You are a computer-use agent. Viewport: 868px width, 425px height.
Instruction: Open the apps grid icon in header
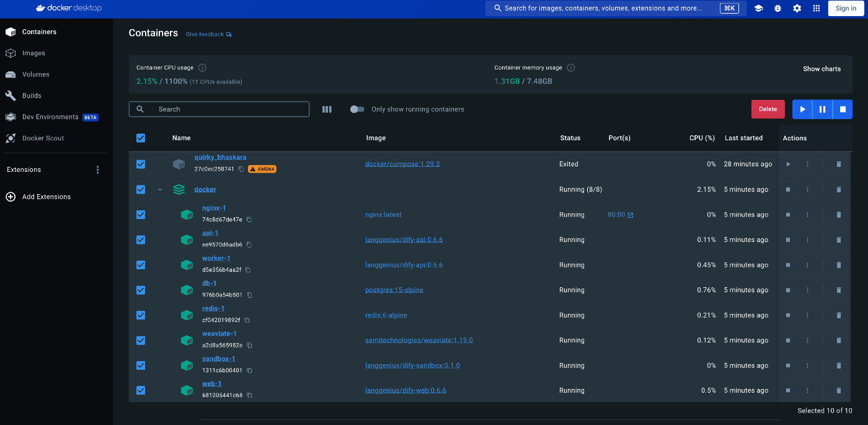817,8
